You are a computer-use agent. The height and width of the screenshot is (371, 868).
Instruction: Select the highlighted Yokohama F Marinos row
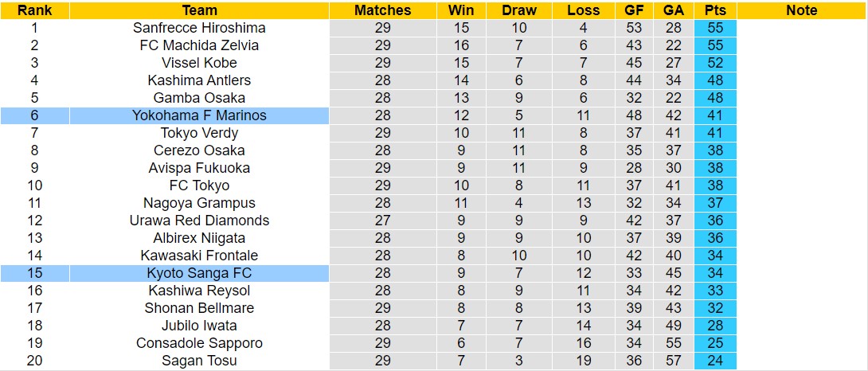click(x=199, y=115)
